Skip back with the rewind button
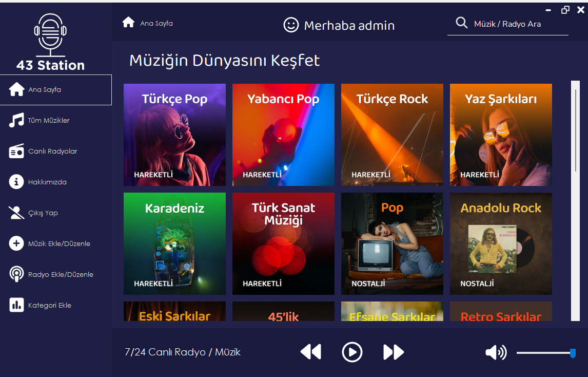The width and height of the screenshot is (588, 377). click(x=311, y=352)
